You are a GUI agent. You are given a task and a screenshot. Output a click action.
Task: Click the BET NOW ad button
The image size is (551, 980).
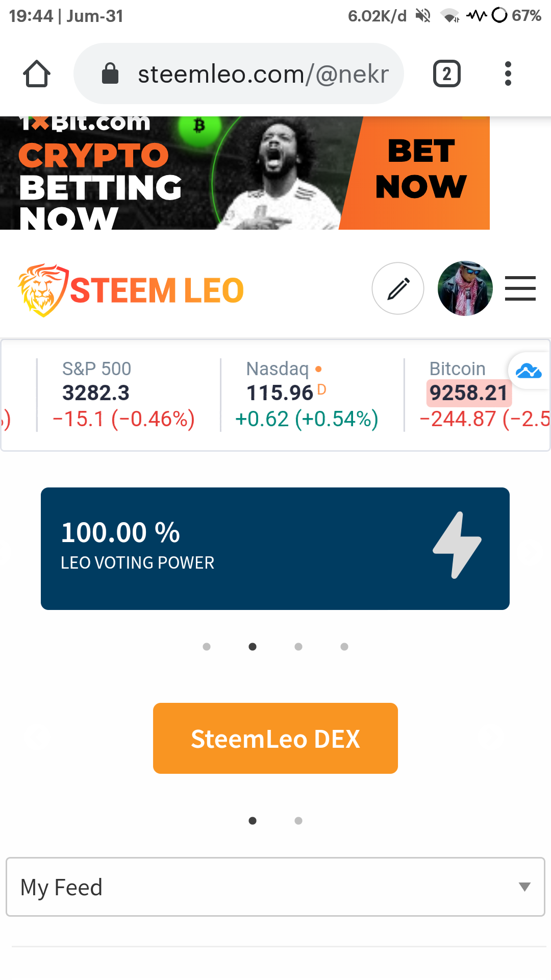[420, 169]
